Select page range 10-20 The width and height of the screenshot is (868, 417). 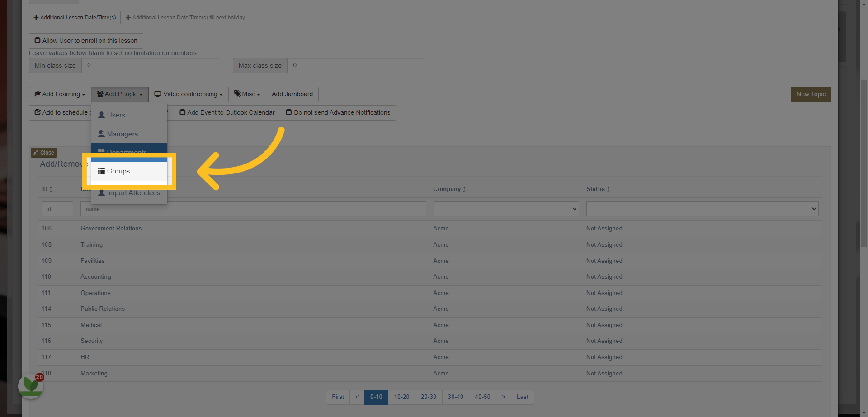point(401,397)
